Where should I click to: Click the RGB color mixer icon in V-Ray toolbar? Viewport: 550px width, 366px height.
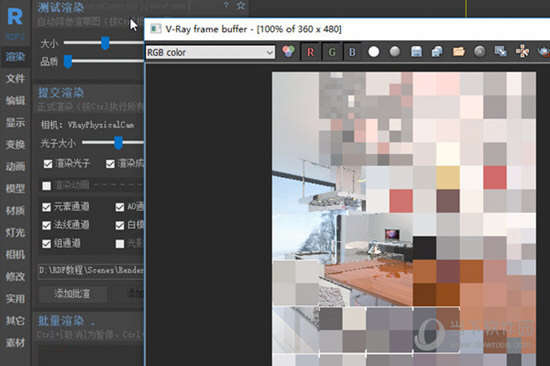pyautogui.click(x=288, y=52)
